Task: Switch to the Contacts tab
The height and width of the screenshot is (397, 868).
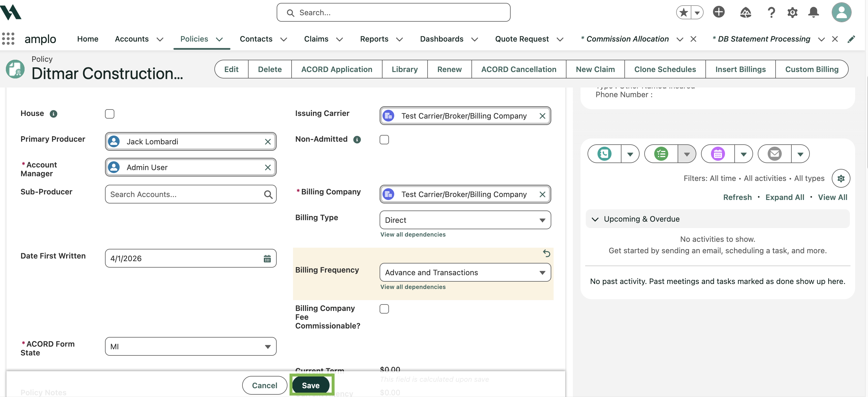Action: [256, 39]
